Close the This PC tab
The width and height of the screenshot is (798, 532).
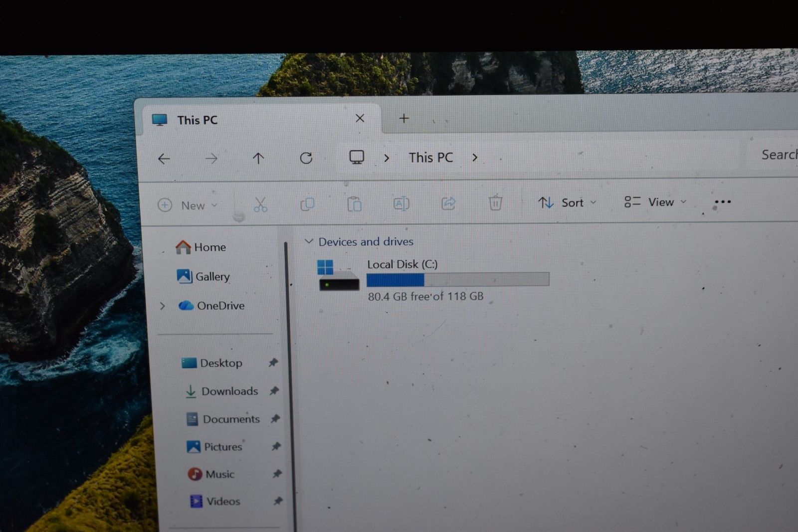click(360, 118)
